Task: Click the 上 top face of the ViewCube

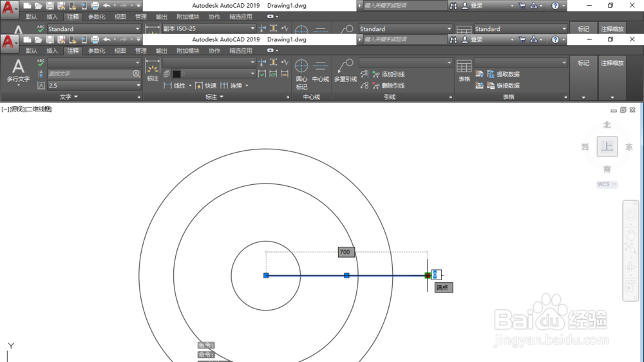Action: pos(607,146)
